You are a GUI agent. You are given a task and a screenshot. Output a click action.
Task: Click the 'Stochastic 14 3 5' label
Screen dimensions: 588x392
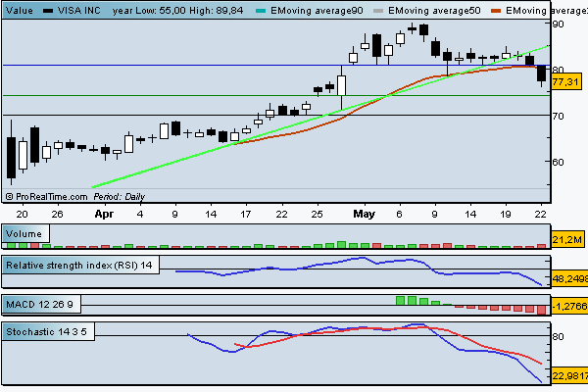(46, 332)
